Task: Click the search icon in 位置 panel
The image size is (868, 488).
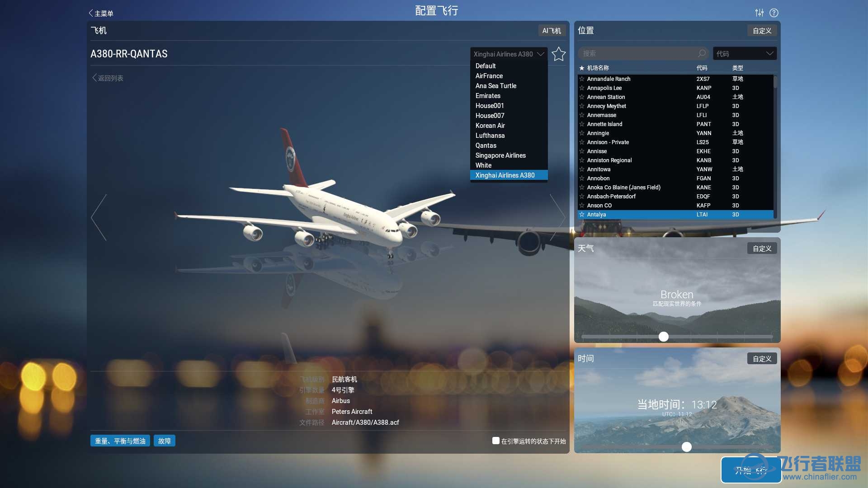Action: [702, 53]
